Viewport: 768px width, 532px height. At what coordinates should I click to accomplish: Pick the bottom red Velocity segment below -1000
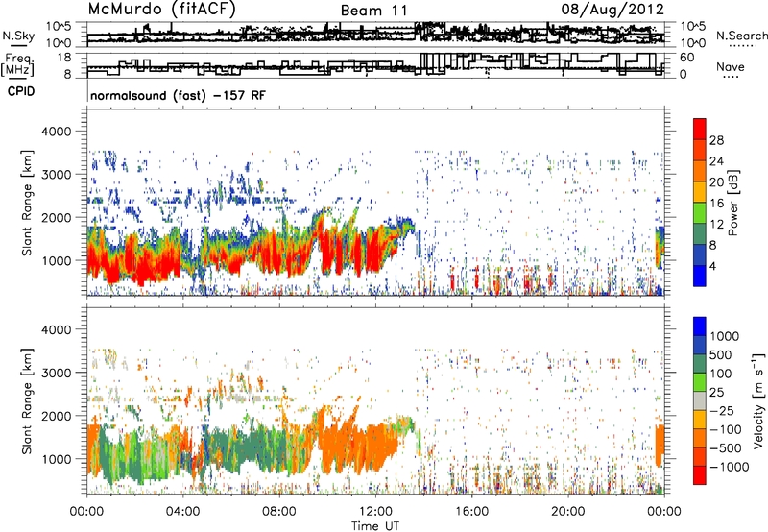point(700,475)
